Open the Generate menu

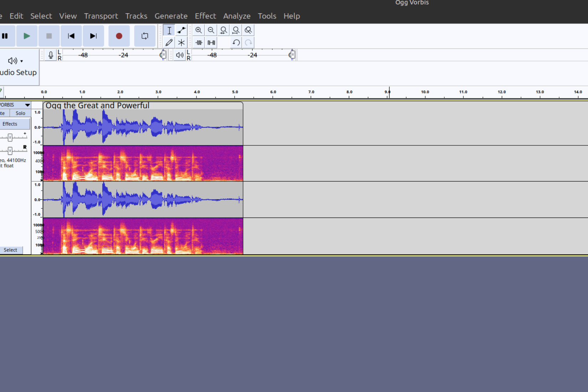[171, 16]
